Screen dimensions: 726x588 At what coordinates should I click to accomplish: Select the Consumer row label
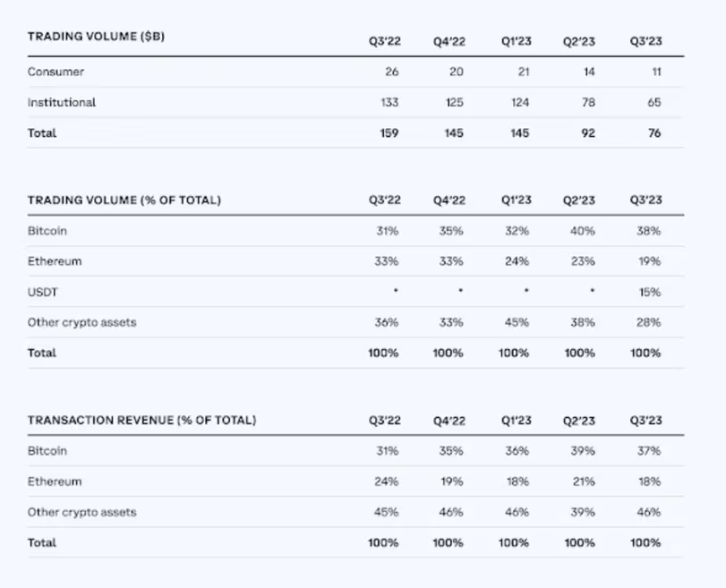(56, 72)
